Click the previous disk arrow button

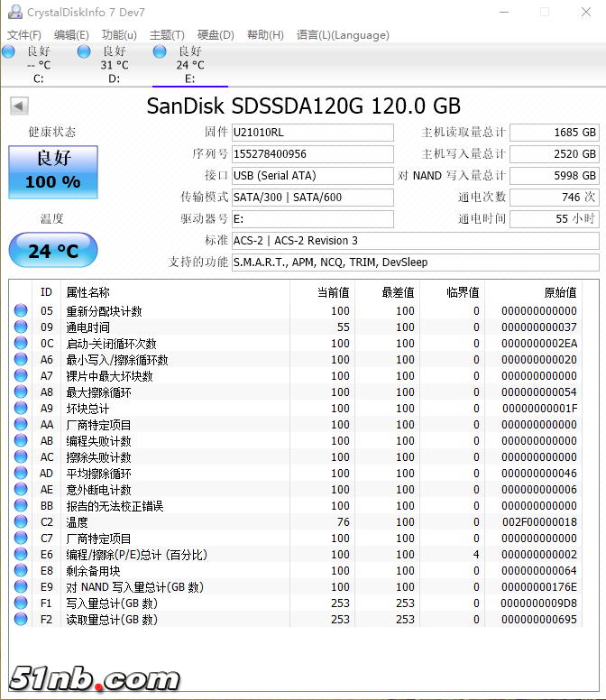(19, 106)
